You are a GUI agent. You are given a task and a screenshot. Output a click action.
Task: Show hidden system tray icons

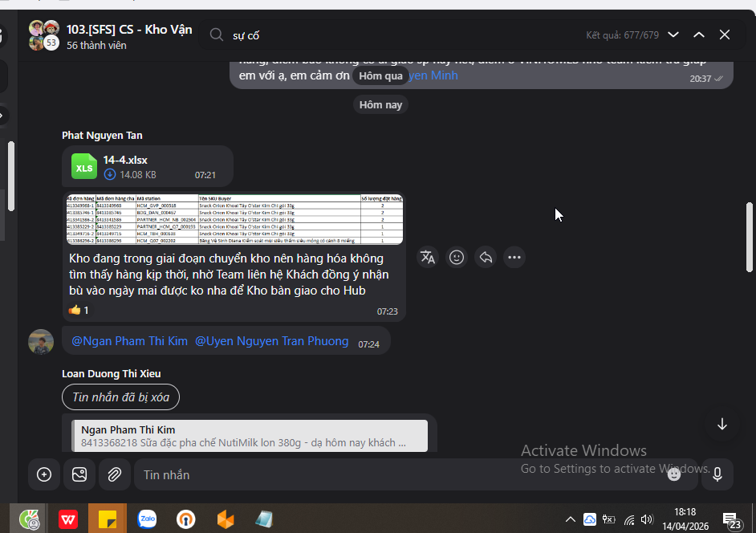pos(570,519)
